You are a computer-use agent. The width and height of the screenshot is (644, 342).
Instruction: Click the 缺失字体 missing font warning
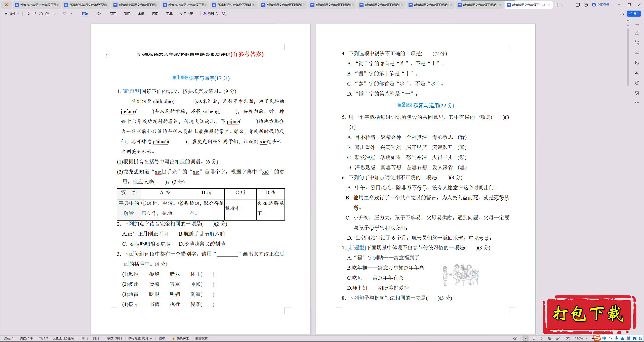click(181, 338)
